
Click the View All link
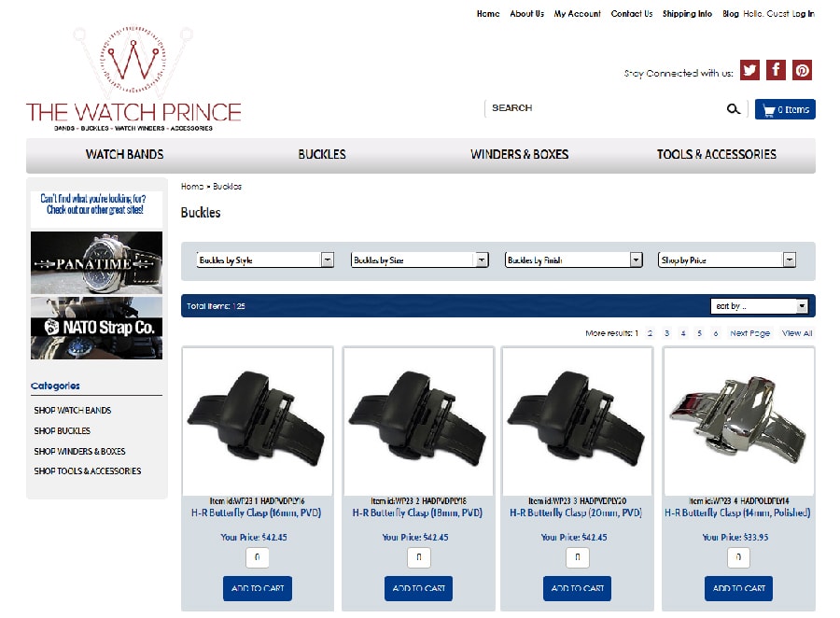tap(797, 333)
